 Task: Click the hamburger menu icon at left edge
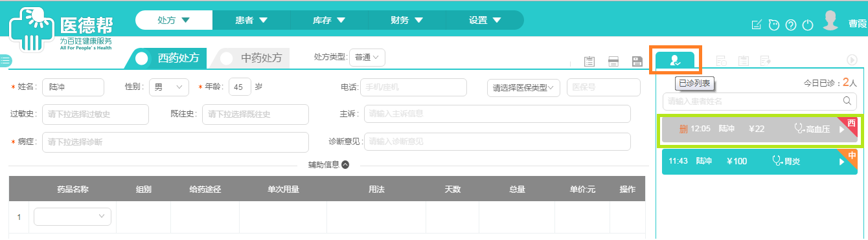5,61
